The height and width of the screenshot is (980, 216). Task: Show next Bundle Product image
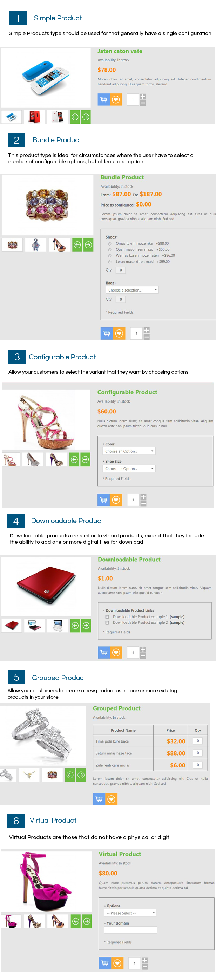pyautogui.click(x=88, y=244)
